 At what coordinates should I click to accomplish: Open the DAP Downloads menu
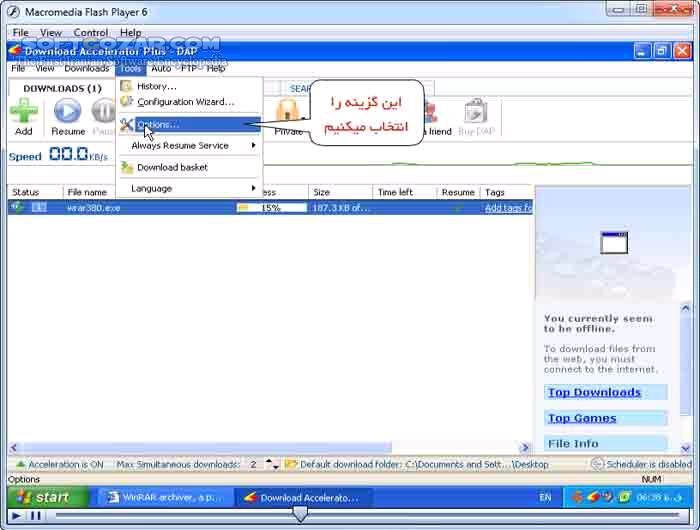(87, 68)
